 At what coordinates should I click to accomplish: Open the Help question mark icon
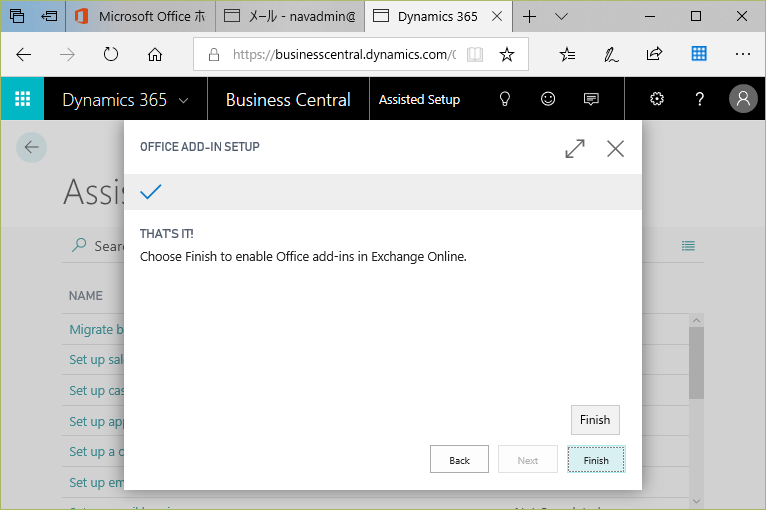point(700,99)
